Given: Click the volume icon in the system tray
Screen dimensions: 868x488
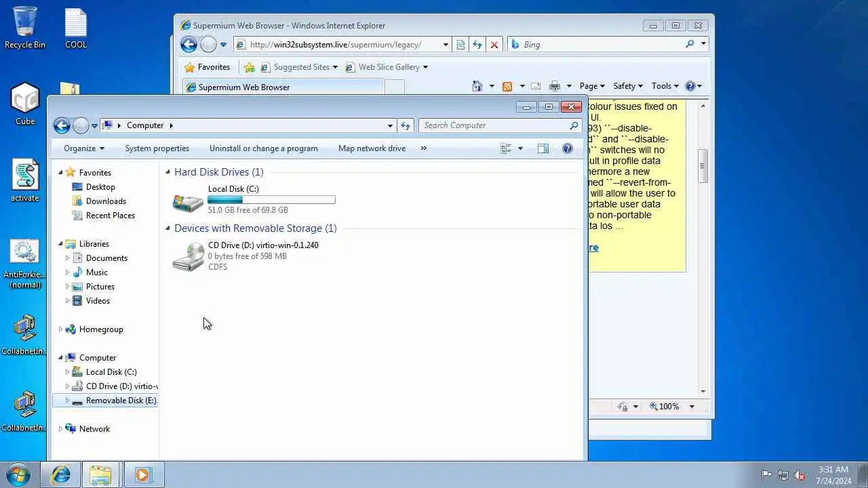Looking at the screenshot, I should (800, 475).
